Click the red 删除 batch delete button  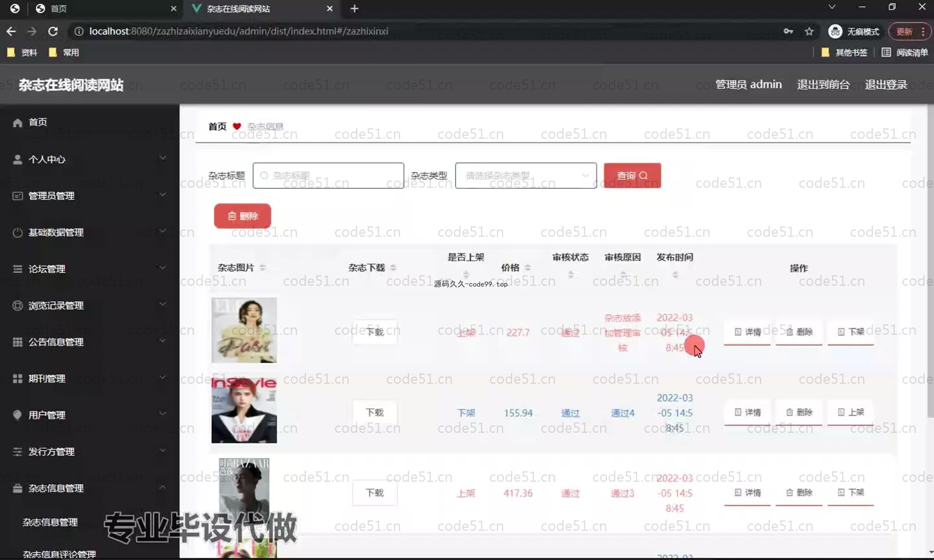point(242,216)
